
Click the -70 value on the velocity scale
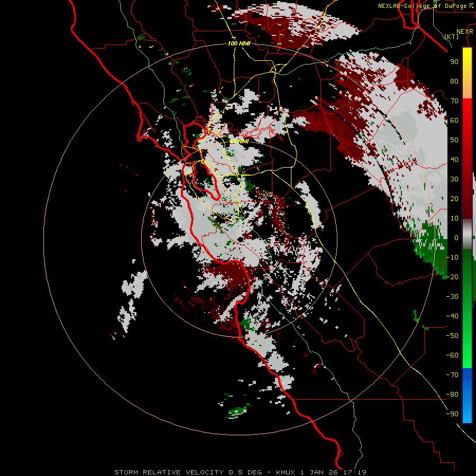tap(452, 375)
